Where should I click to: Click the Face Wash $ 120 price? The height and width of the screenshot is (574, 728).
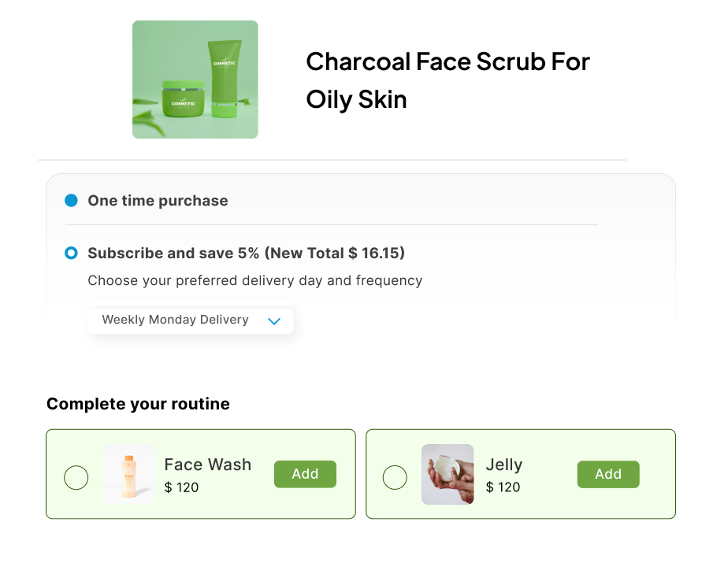(181, 487)
